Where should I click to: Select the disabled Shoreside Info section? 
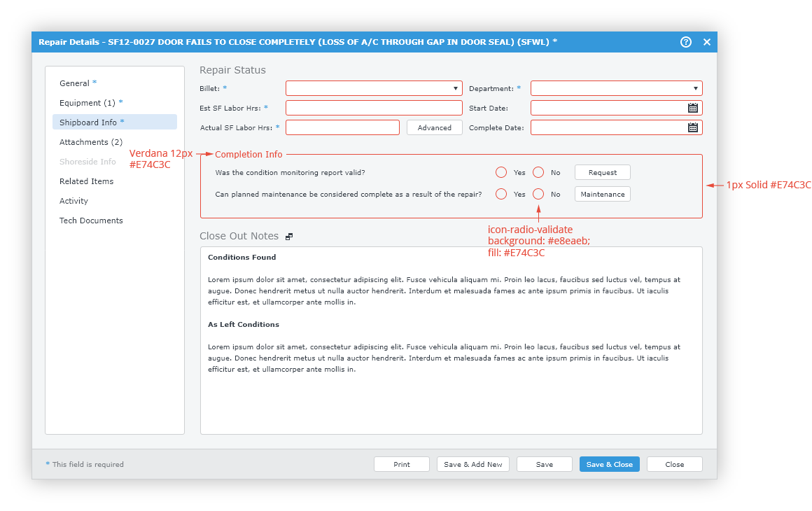(x=87, y=162)
